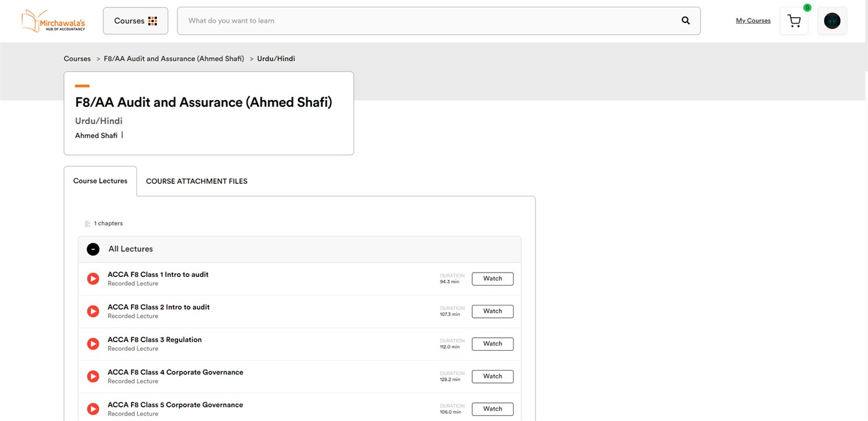Click Watch for Class 5 lecture
The height and width of the screenshot is (421, 868).
pos(493,409)
